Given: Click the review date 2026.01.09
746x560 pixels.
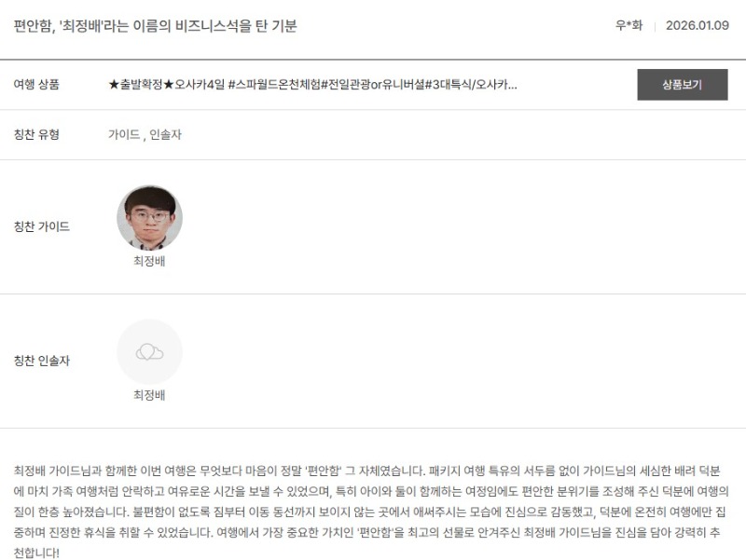Looking at the screenshot, I should coord(697,26).
